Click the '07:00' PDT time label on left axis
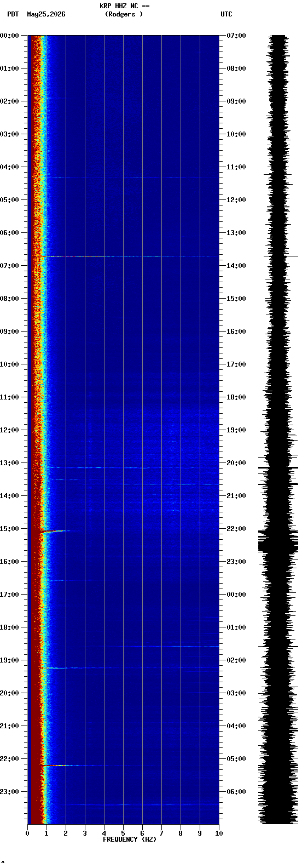Screen dimensions: 302x868 click(10, 266)
